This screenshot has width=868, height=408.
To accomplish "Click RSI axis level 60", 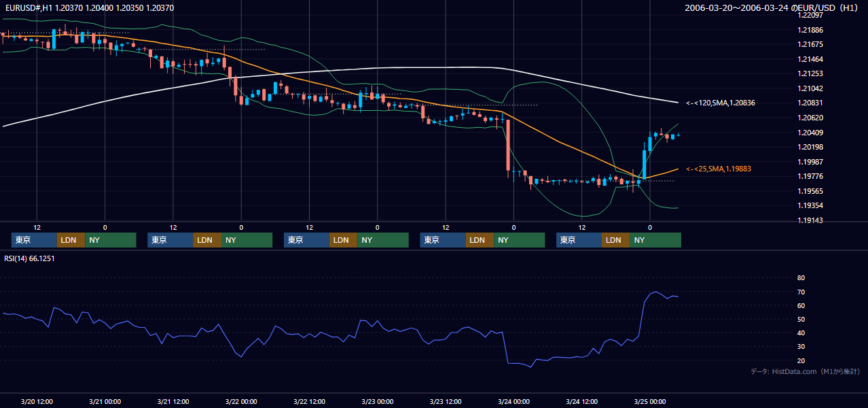I will tap(801, 305).
